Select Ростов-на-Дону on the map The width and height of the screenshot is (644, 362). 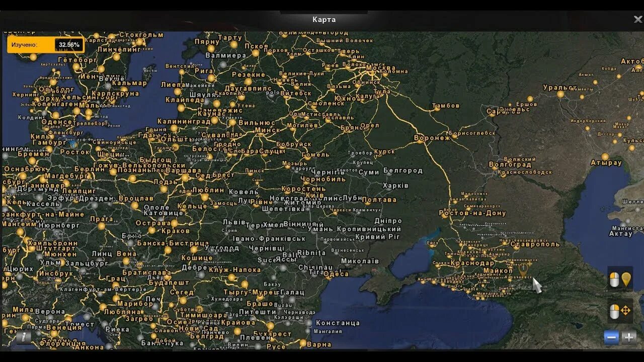[472, 213]
